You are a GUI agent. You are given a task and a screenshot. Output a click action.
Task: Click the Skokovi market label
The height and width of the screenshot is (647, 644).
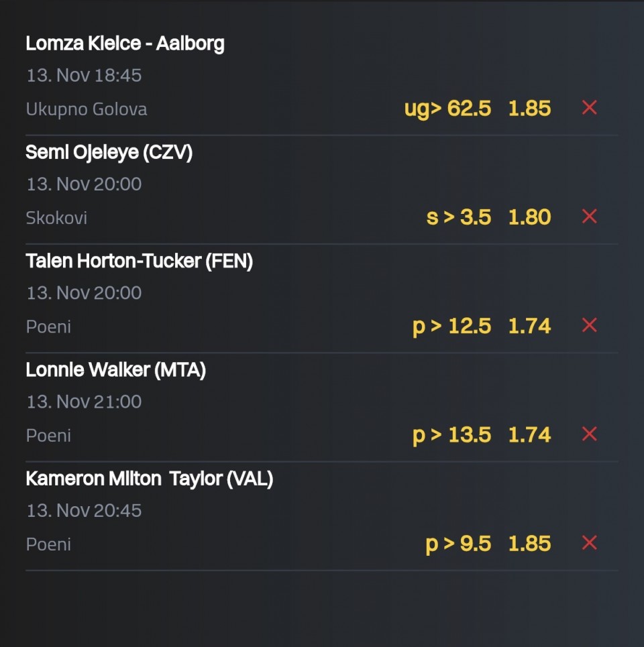[x=56, y=218]
